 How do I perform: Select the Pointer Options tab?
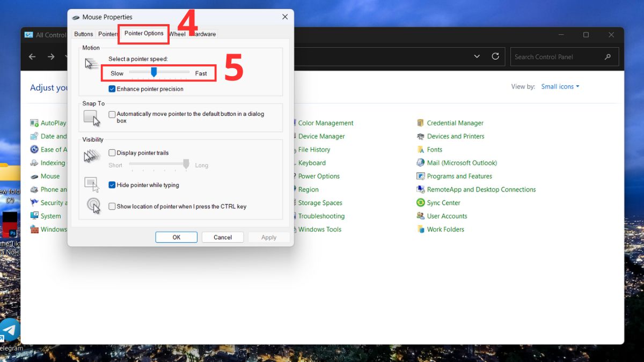[x=144, y=33]
